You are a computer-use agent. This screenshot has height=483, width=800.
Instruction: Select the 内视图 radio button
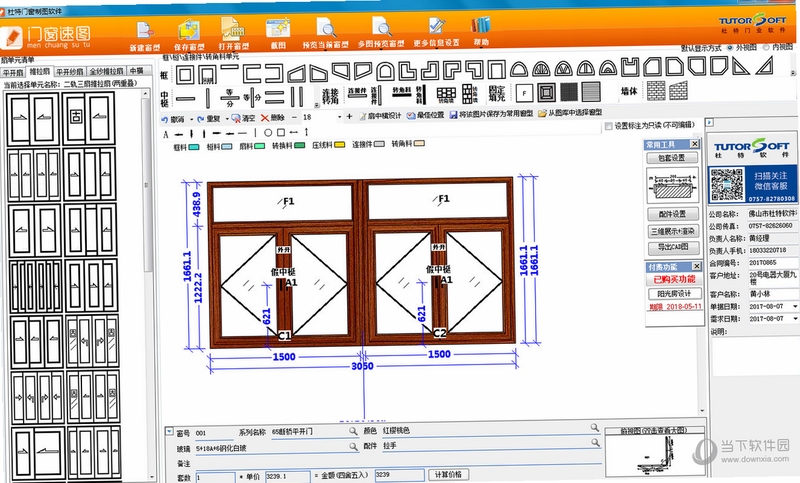tap(766, 47)
